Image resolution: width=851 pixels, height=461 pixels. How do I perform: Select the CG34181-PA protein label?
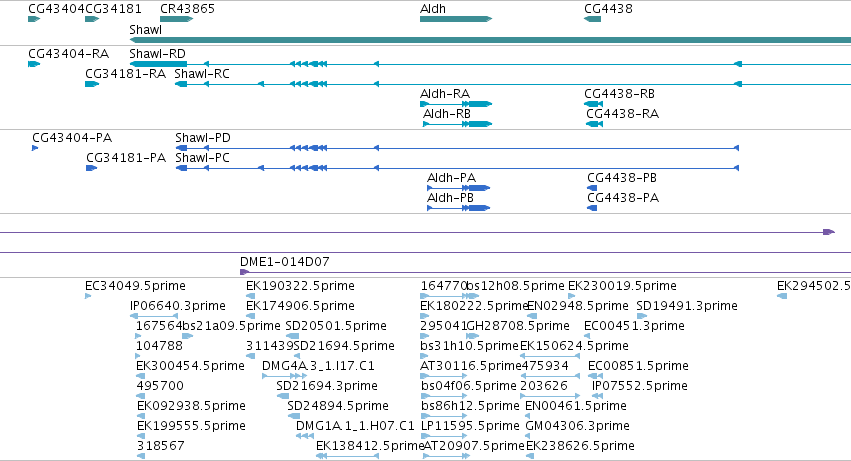pos(126,158)
